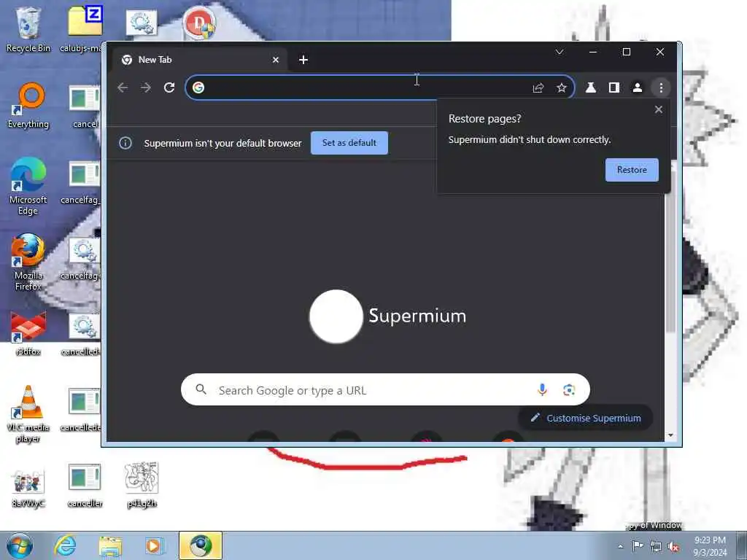The width and height of the screenshot is (747, 560).
Task: Click the Google icon in address bar
Action: point(198,87)
